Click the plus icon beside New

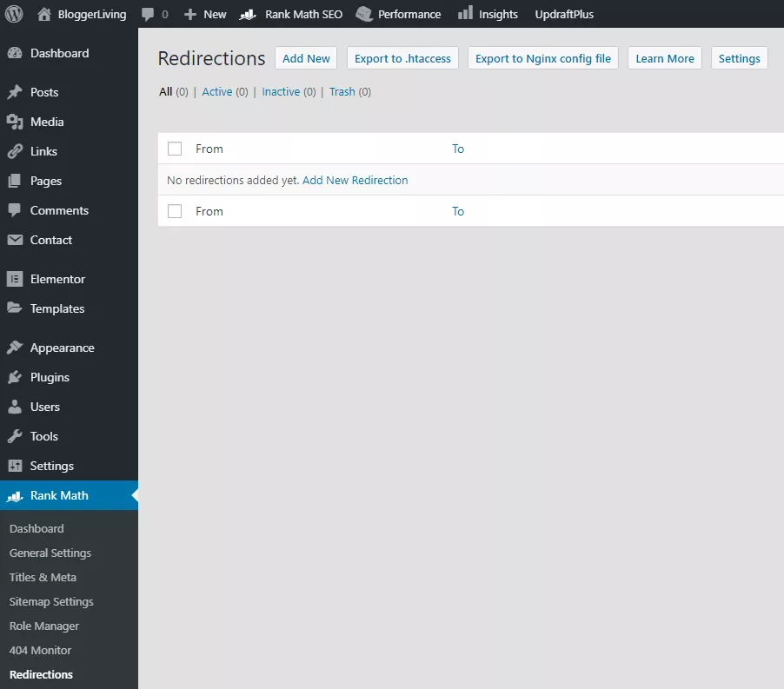click(x=190, y=15)
